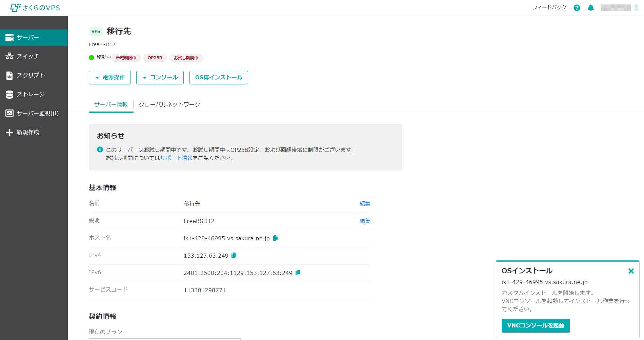644x340 pixels.
Task: Copy the IPv6 address with its copy icon
Action: tap(297, 272)
